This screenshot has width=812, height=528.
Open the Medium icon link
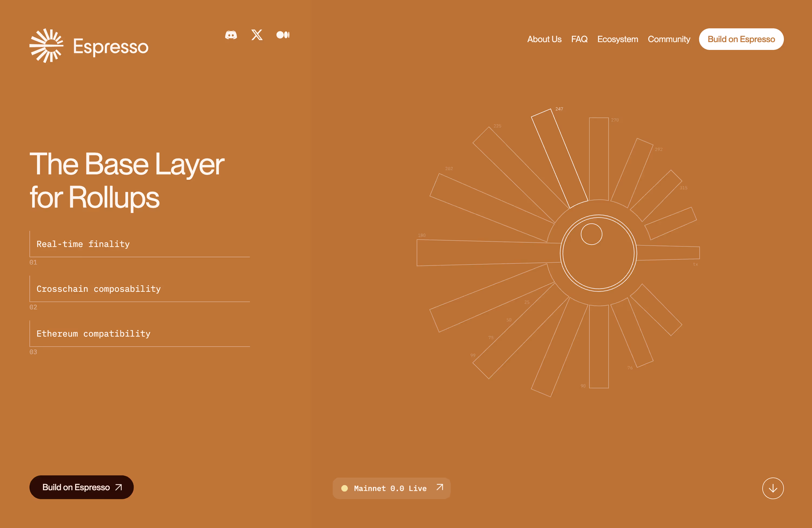click(x=283, y=35)
